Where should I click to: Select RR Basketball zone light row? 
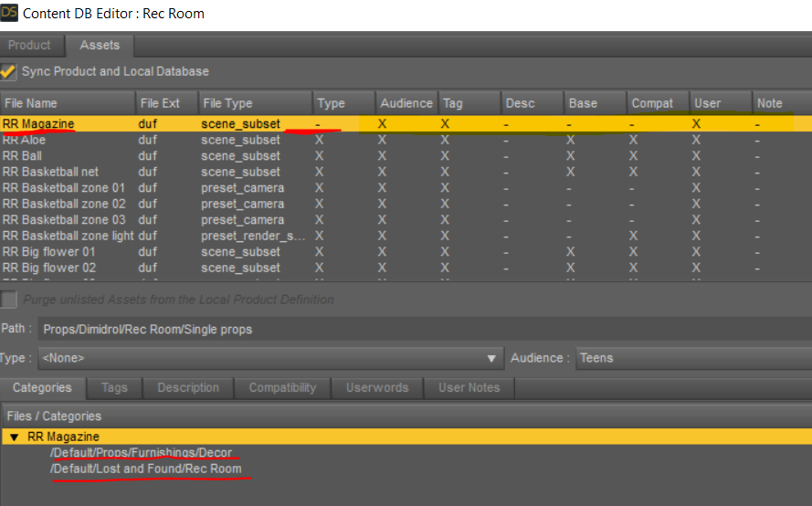pyautogui.click(x=406, y=237)
